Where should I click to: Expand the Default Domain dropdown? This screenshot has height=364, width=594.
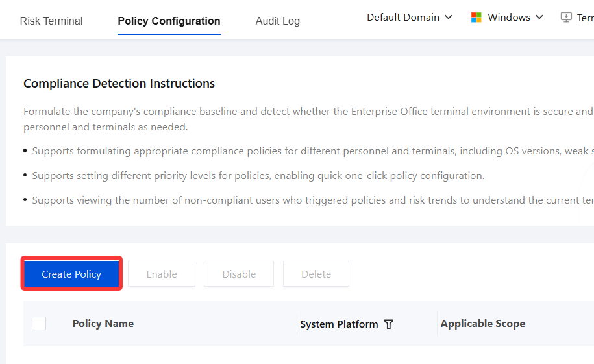410,18
